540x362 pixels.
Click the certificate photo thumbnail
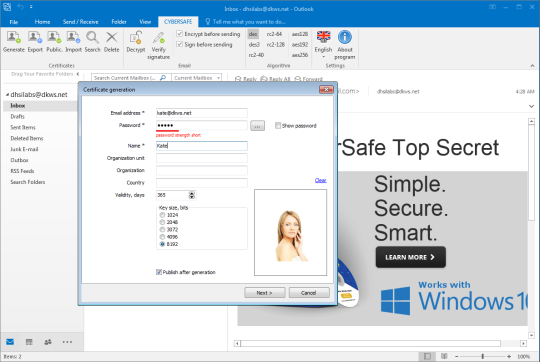(290, 232)
